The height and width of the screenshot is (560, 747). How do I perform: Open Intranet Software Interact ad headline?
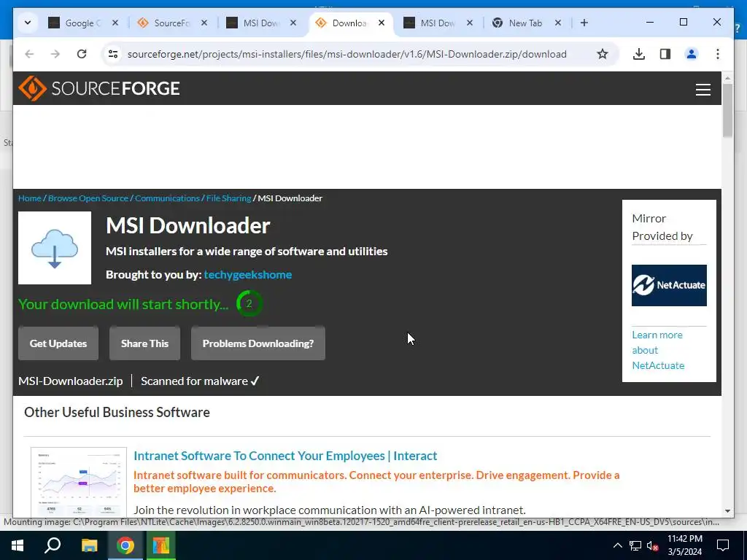click(285, 456)
